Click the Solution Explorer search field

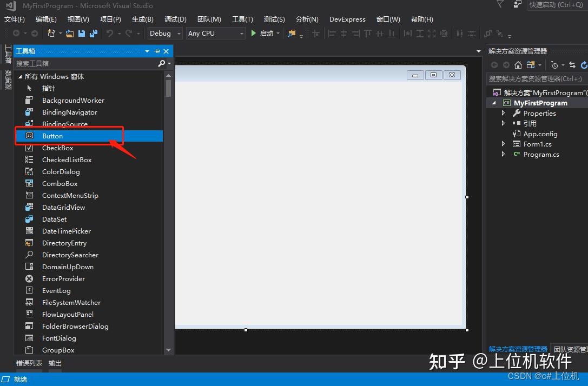537,79
